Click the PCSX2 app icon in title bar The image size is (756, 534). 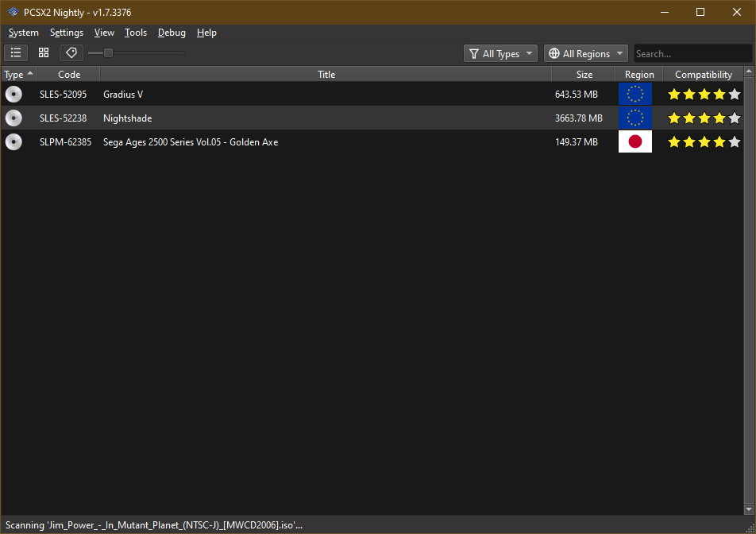click(x=13, y=12)
